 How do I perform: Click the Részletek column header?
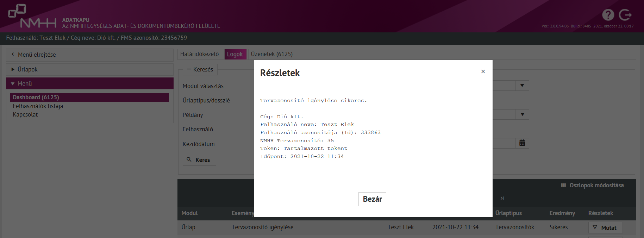601,213
